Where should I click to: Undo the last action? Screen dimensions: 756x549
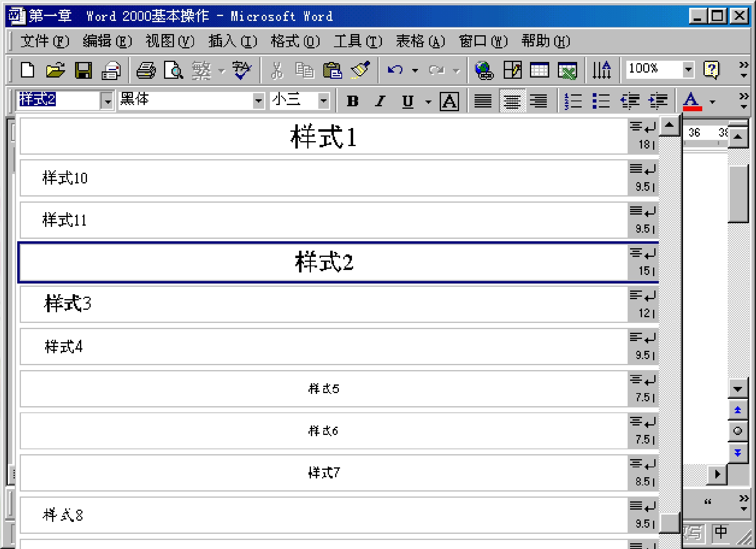(x=395, y=70)
